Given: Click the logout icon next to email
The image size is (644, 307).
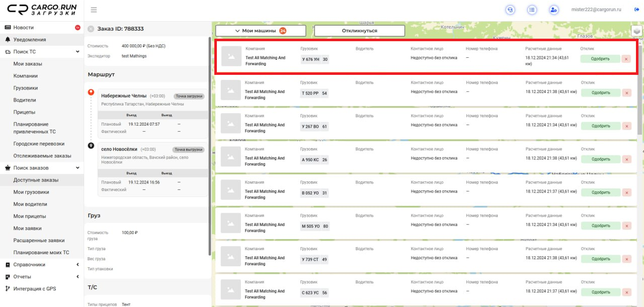Looking at the screenshot, I should pyautogui.click(x=636, y=10).
